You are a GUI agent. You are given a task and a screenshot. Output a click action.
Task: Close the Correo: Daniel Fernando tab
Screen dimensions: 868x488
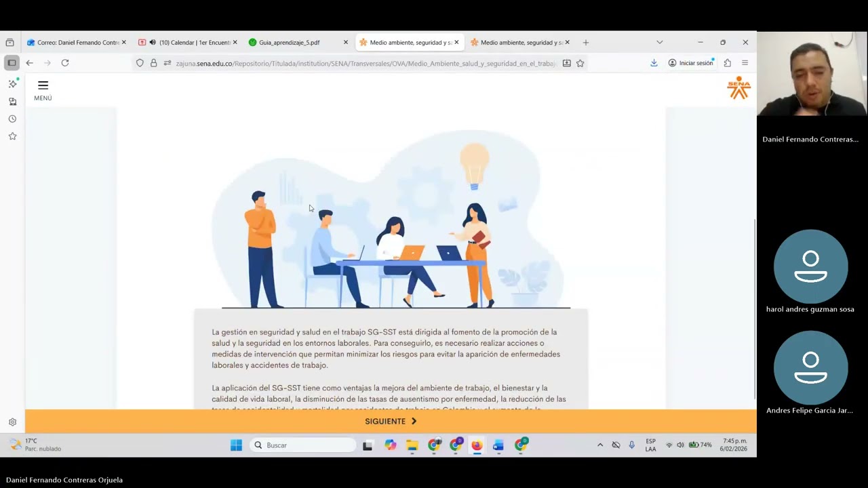123,42
